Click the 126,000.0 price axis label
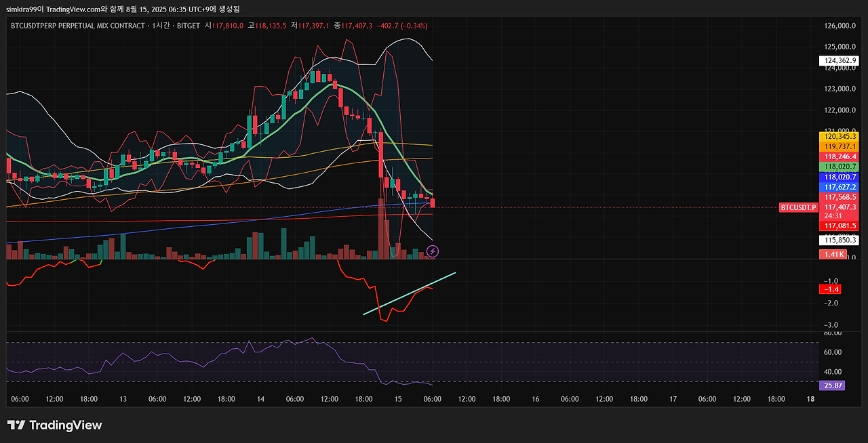Viewport: 868px width, 443px height. [x=840, y=26]
